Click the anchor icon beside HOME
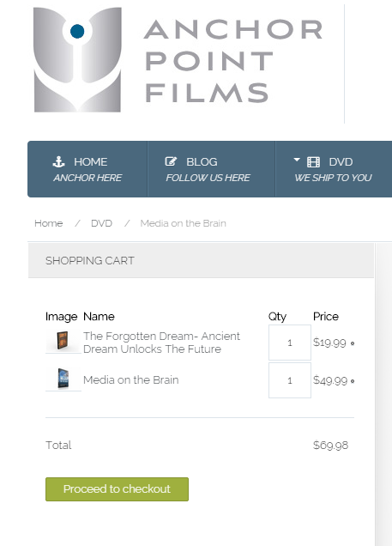Viewport: 392px width, 546px height. tap(58, 161)
